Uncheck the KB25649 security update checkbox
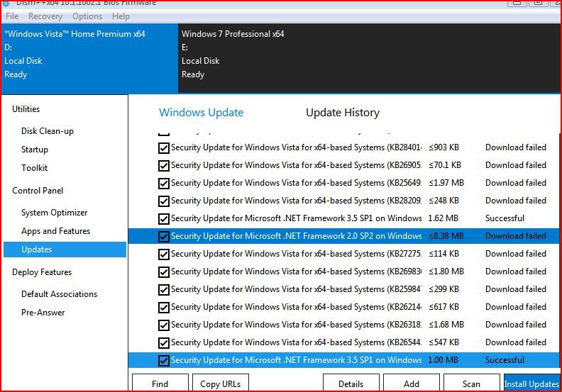 164,184
